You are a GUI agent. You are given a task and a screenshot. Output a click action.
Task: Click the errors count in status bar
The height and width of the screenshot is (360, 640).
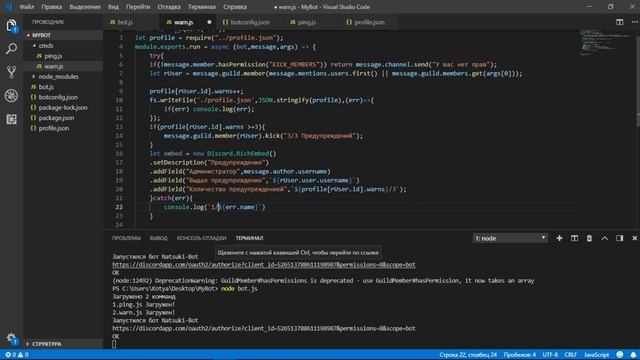coord(11,355)
